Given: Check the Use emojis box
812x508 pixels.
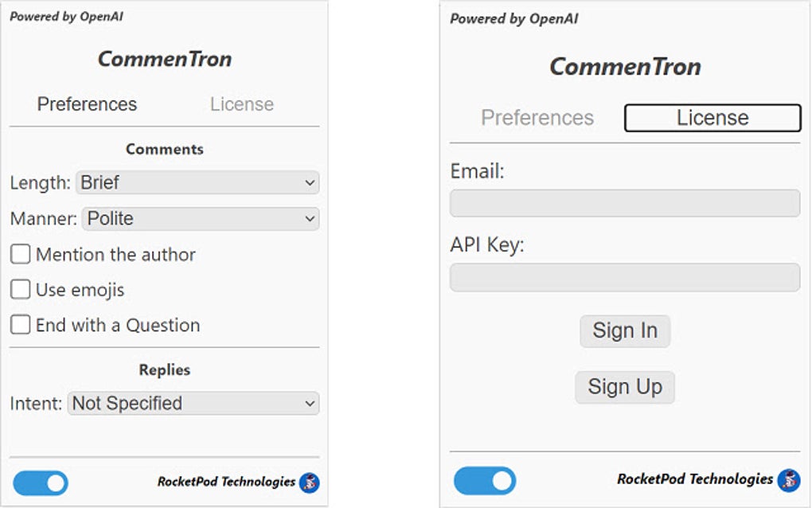Looking at the screenshot, I should click(x=20, y=289).
